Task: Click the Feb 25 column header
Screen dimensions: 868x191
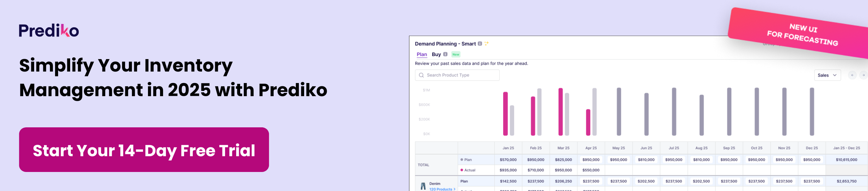Action: click(536, 148)
